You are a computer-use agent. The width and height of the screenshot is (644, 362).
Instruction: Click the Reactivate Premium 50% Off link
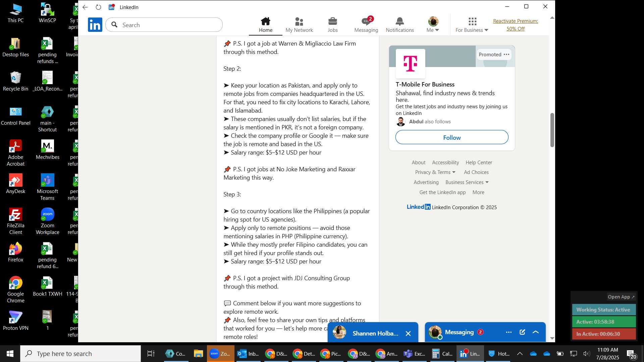tap(516, 25)
